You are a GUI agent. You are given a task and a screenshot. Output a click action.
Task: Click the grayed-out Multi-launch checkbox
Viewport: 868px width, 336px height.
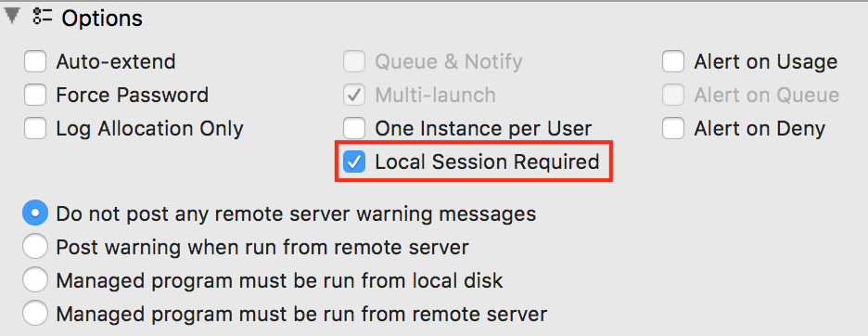(x=354, y=96)
